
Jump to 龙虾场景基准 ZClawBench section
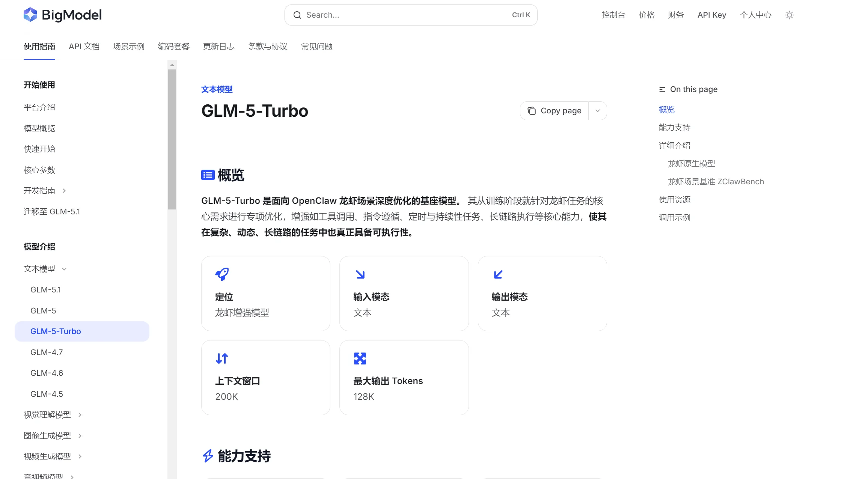716,182
